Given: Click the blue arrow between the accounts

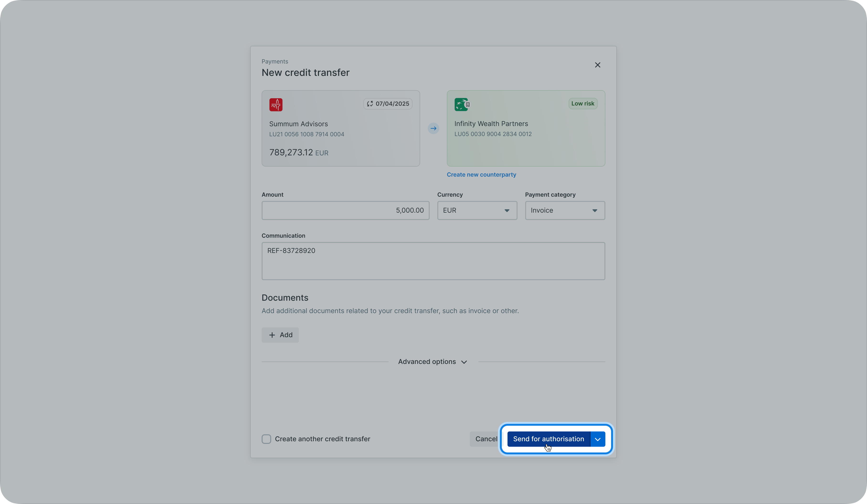Looking at the screenshot, I should [433, 128].
